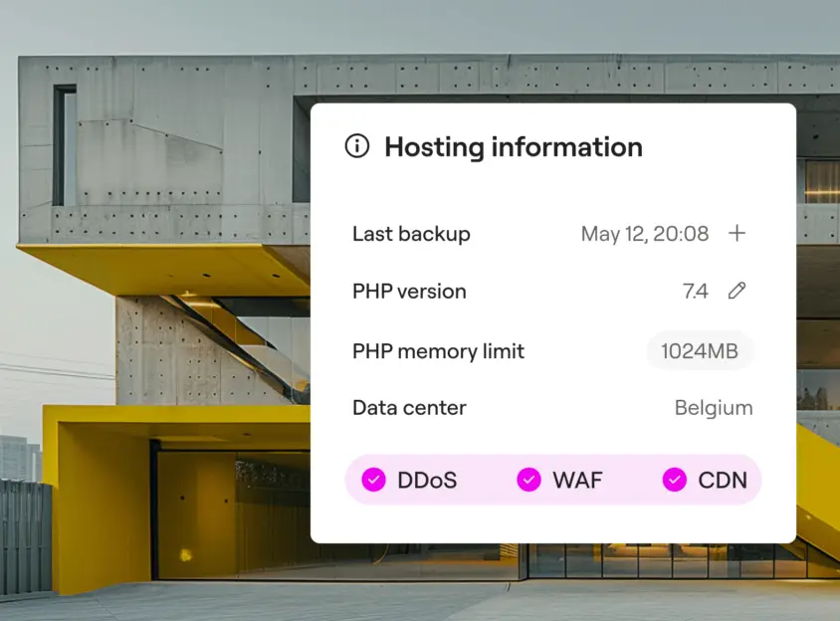Click the plus icon next to Last backup
The width and height of the screenshot is (840, 621).
click(x=736, y=234)
